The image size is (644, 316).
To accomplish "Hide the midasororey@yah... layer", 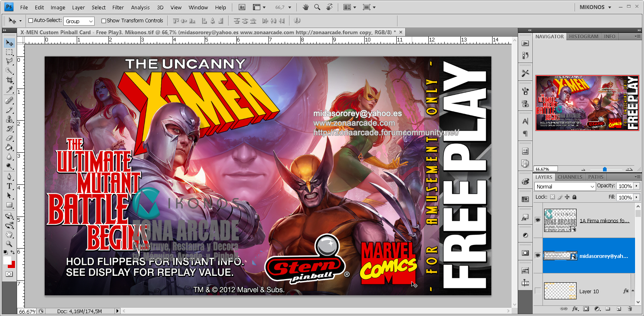I will click(x=538, y=255).
